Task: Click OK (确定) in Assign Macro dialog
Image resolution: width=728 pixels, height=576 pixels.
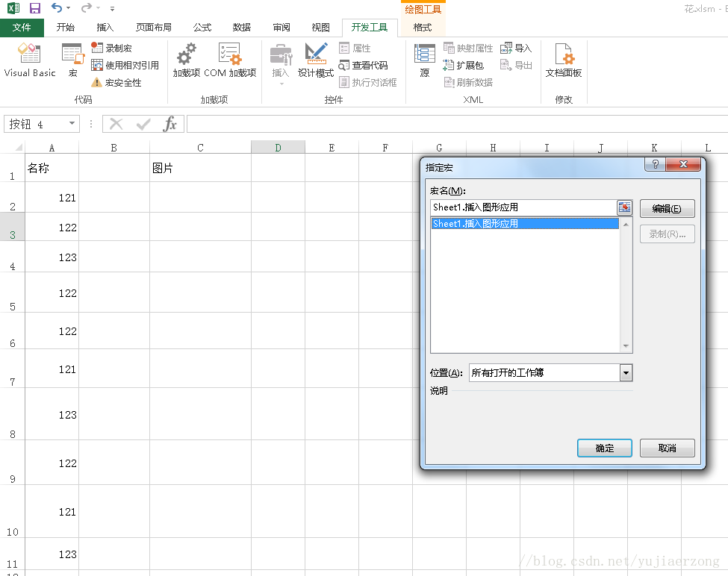Action: point(605,448)
